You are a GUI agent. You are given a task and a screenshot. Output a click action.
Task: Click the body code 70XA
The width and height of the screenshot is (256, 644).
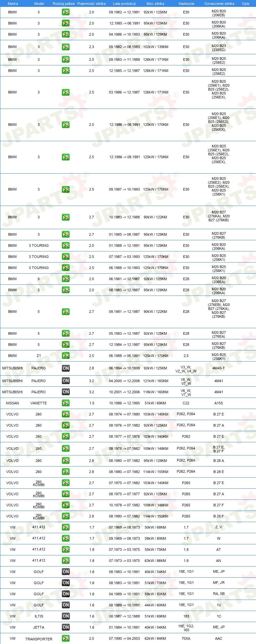[x=186, y=638]
